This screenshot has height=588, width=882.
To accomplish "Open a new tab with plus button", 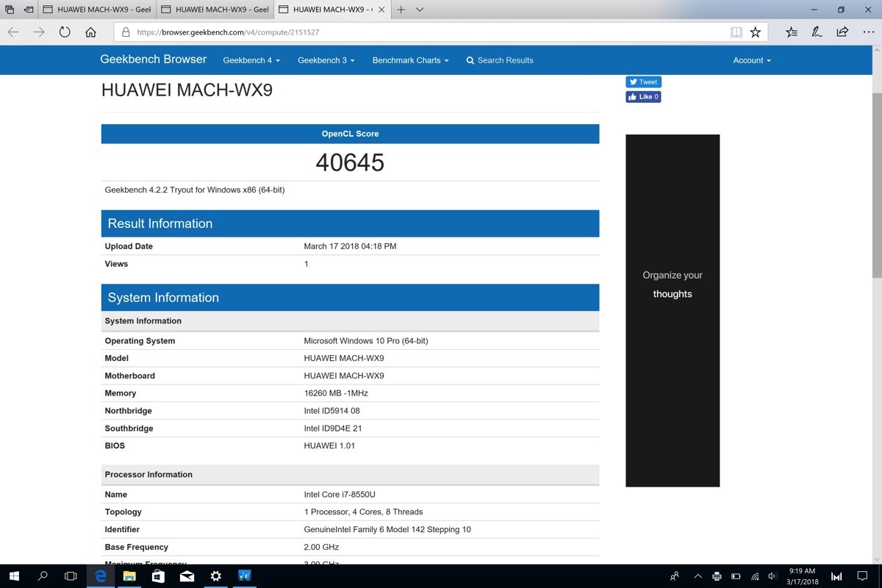I will (401, 10).
